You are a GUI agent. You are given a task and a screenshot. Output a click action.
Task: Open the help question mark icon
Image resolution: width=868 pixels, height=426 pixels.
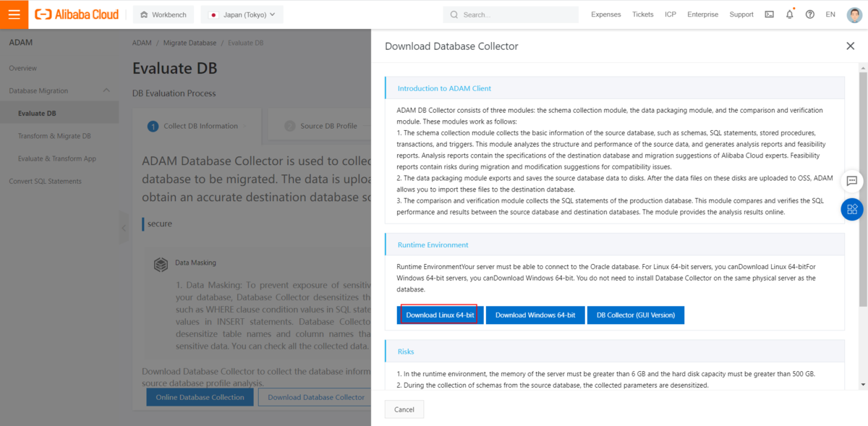click(x=809, y=14)
